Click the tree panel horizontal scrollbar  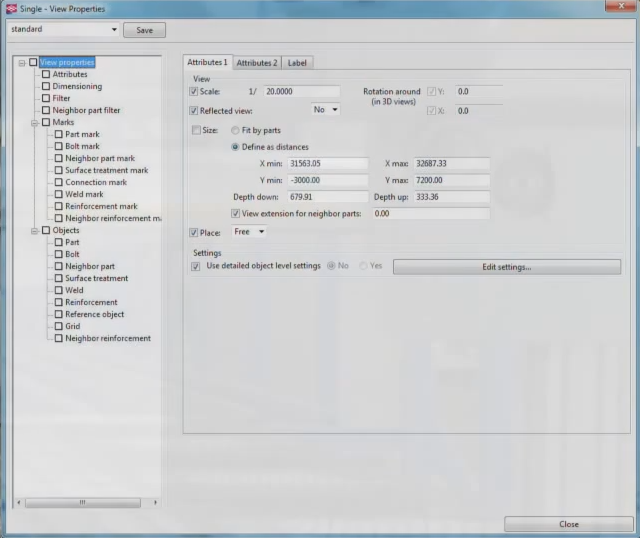[88, 502]
